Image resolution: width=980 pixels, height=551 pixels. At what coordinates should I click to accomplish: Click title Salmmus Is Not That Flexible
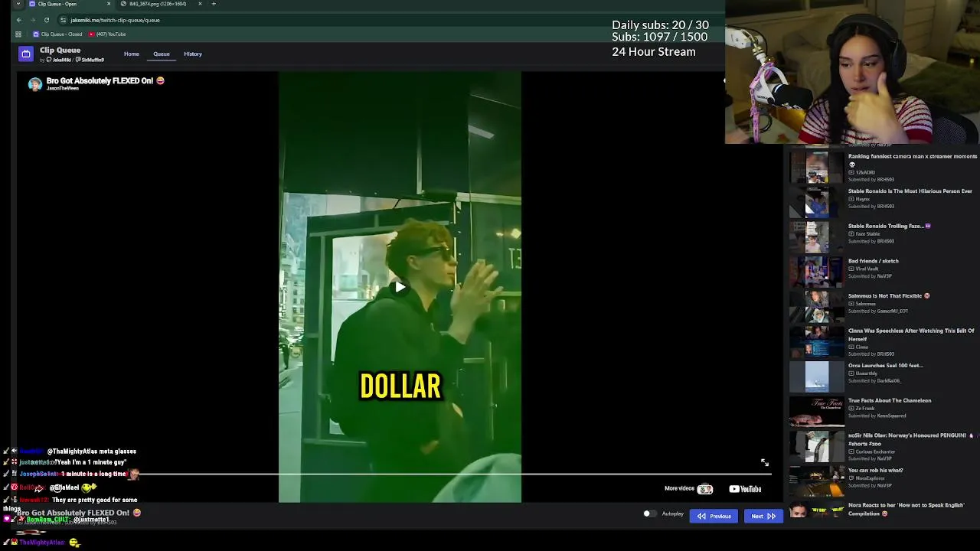[x=889, y=296]
